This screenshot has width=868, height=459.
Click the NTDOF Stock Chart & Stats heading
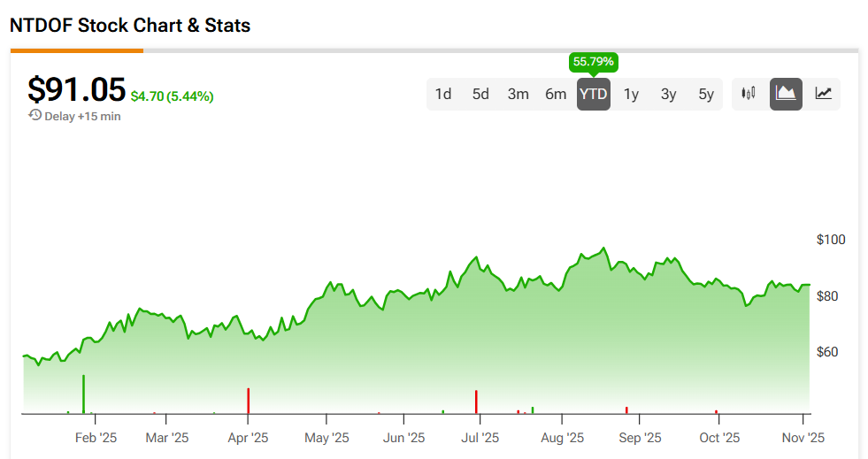130,26
